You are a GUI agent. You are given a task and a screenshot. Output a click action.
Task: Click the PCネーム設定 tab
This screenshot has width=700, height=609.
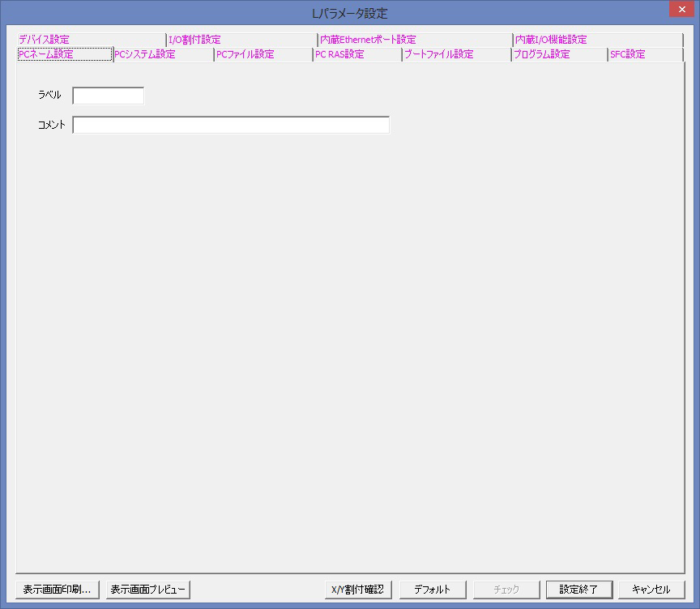(46, 54)
